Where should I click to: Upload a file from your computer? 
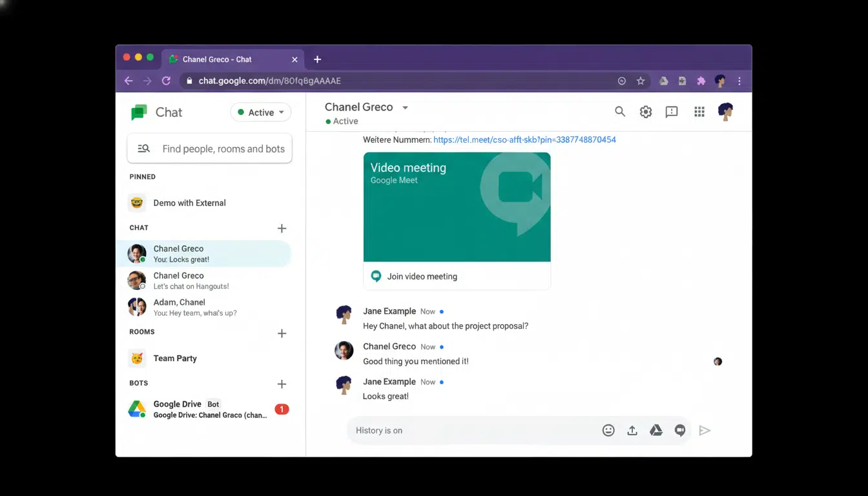(x=632, y=430)
